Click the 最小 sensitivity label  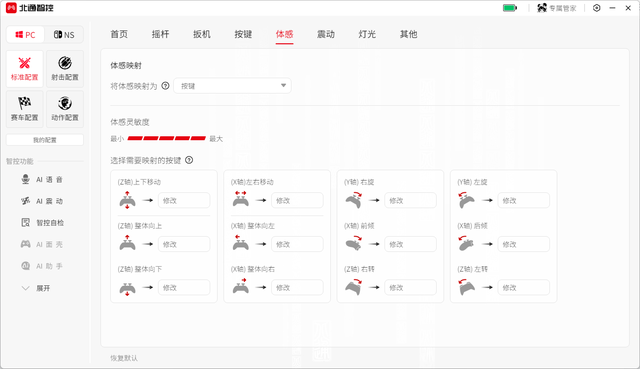(x=117, y=139)
